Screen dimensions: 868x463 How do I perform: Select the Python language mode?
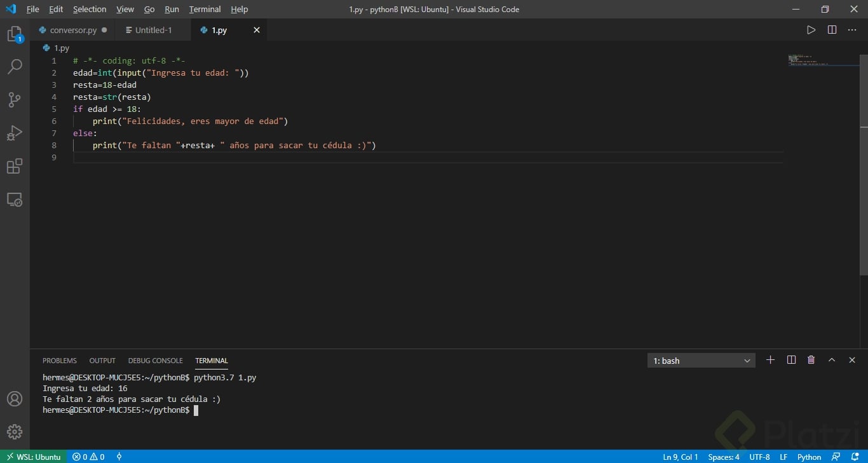pyautogui.click(x=809, y=457)
